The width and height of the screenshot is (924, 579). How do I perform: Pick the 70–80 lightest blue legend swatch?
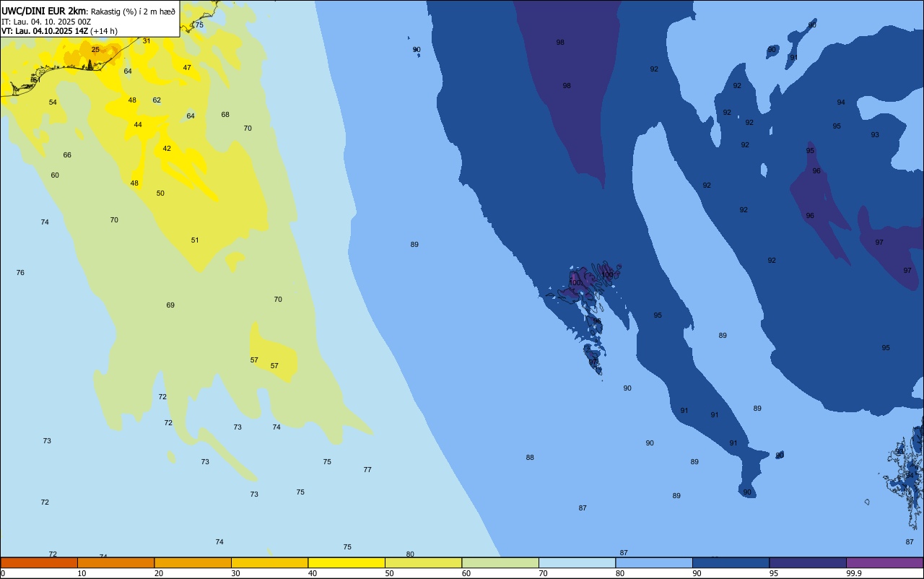click(577, 562)
